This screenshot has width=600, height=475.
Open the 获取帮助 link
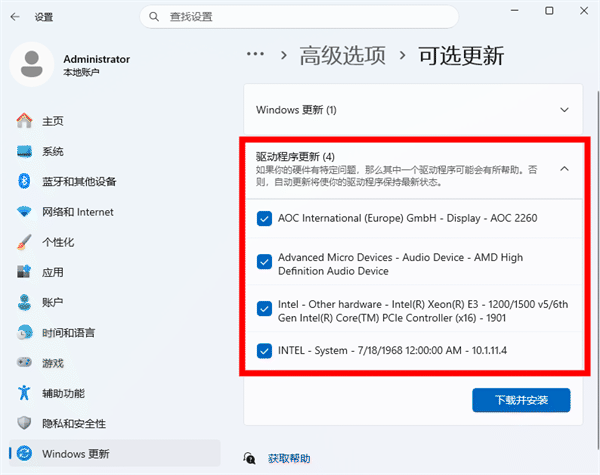[289, 459]
